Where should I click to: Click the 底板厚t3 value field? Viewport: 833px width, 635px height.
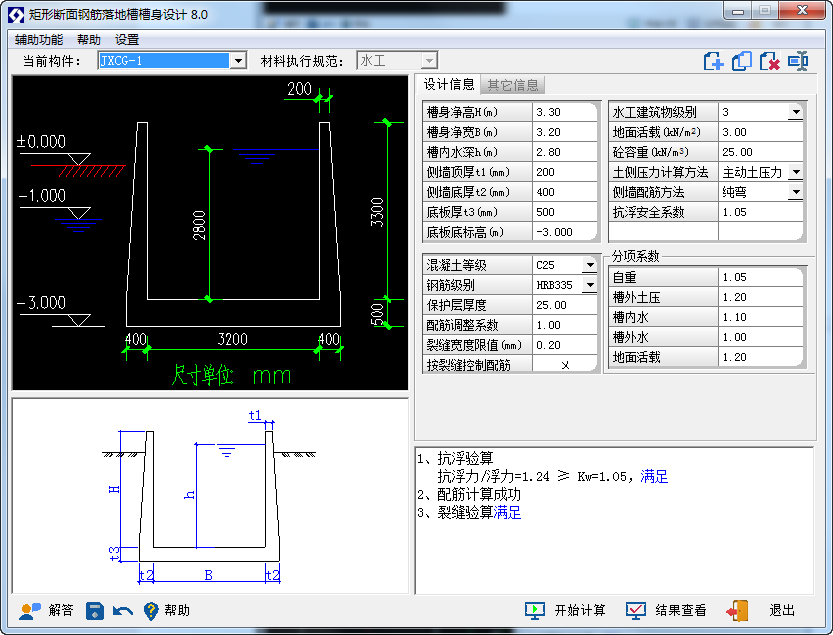pyautogui.click(x=565, y=212)
